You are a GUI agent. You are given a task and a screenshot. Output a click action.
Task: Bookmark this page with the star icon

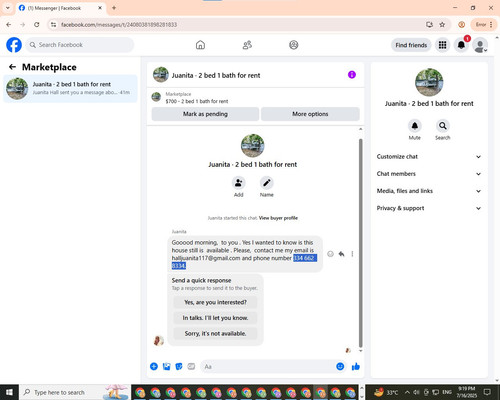pyautogui.click(x=442, y=24)
